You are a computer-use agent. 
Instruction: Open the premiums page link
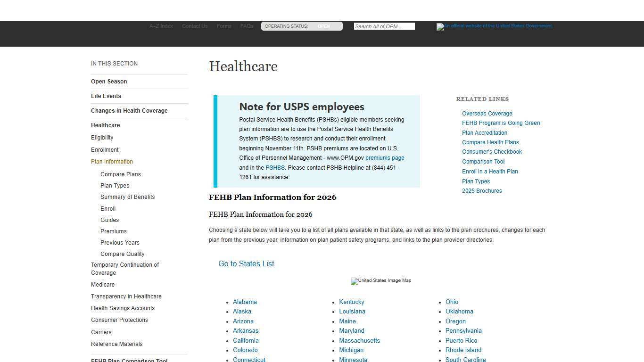[x=385, y=158]
